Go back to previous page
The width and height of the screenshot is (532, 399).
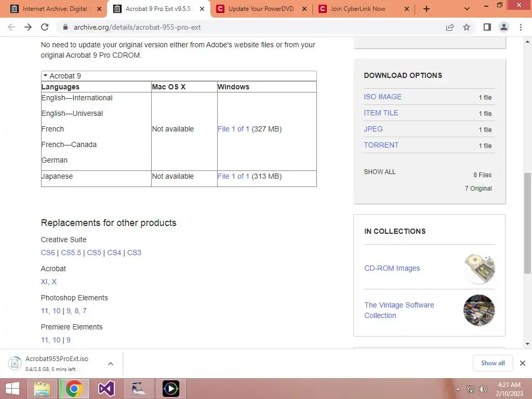pyautogui.click(x=11, y=27)
